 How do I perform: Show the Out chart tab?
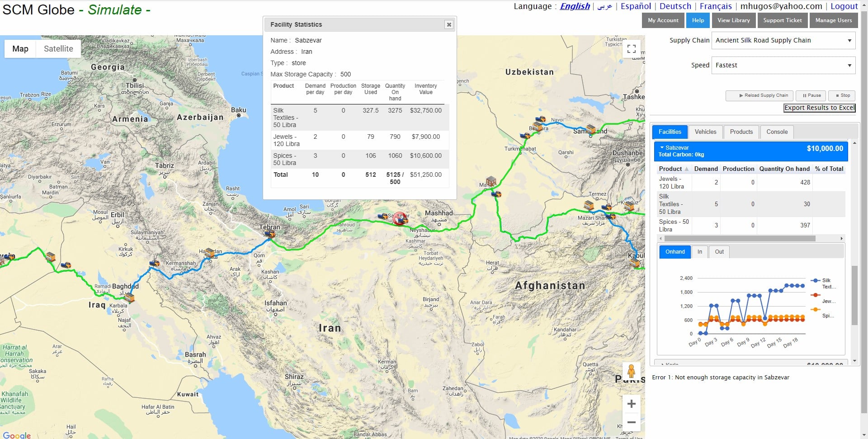pos(719,252)
